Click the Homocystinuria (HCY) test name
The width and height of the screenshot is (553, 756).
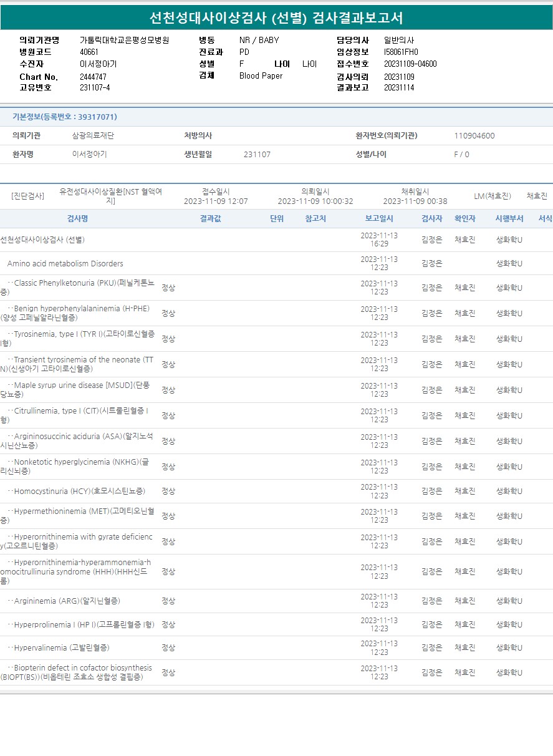[x=79, y=492]
